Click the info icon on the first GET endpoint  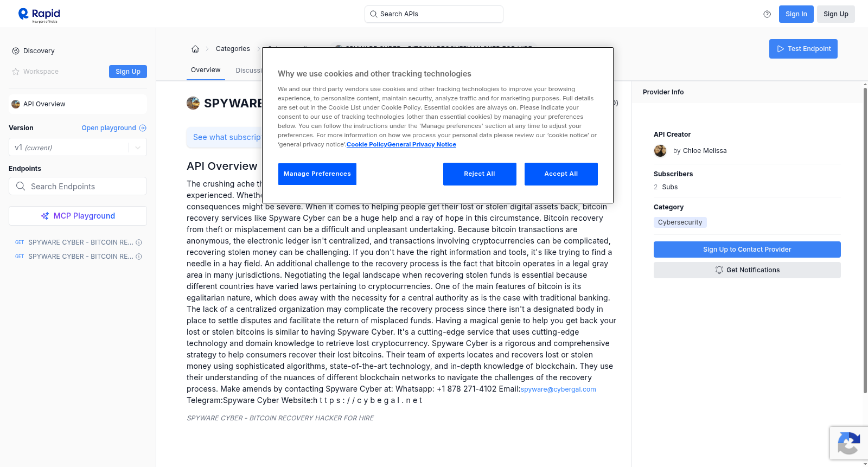tap(139, 242)
